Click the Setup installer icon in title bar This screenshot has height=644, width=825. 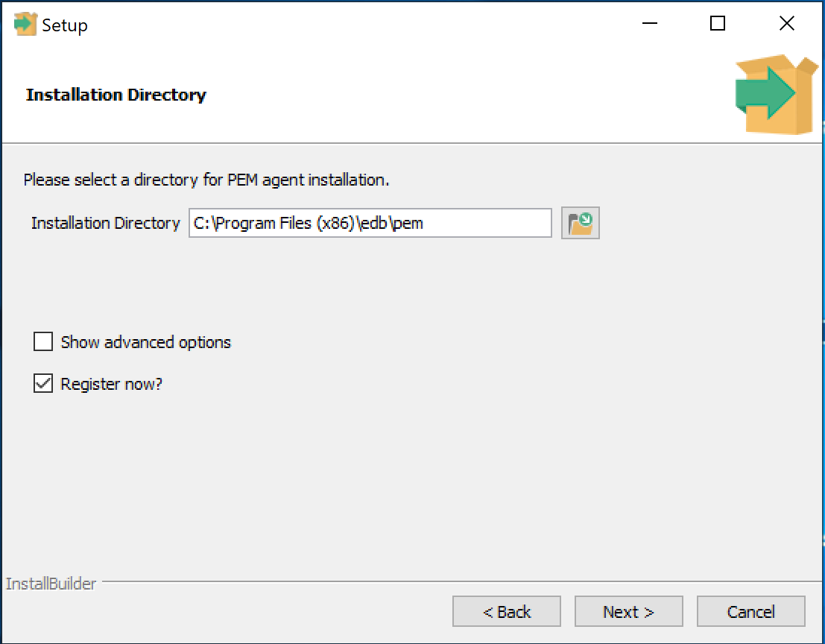coord(25,24)
